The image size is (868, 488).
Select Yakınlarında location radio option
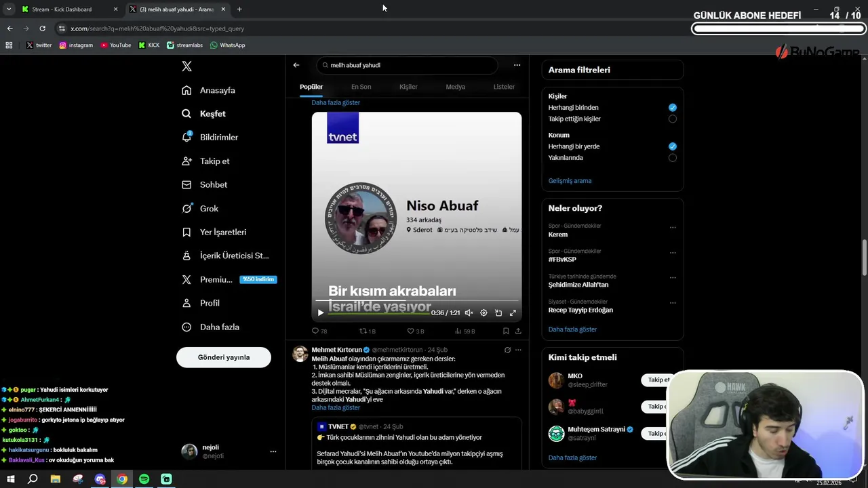click(672, 157)
